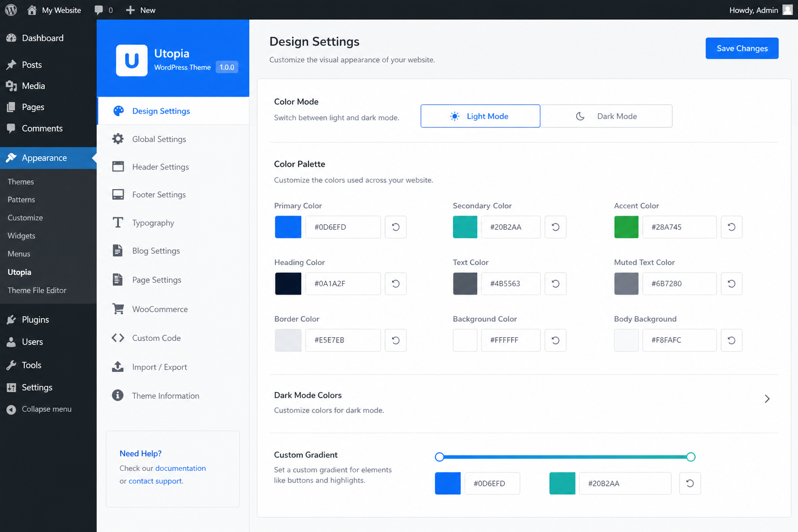798x532 pixels.
Task: Select Light Mode option
Action: pos(480,116)
